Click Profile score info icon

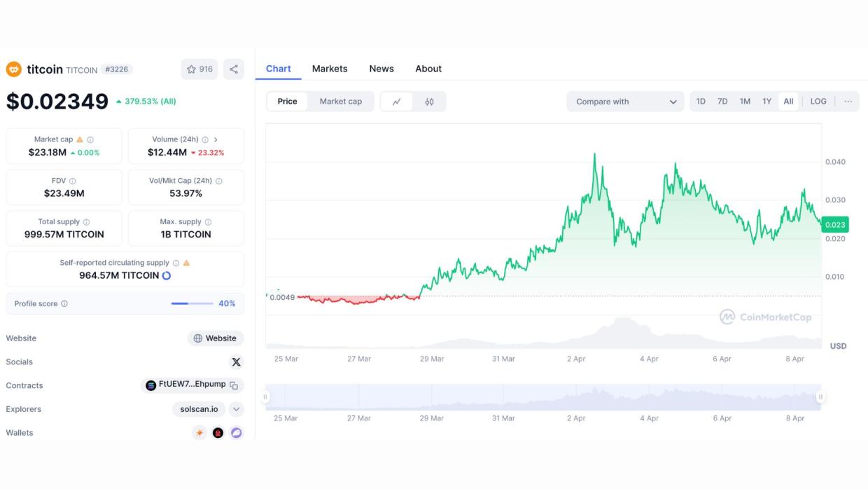click(64, 304)
